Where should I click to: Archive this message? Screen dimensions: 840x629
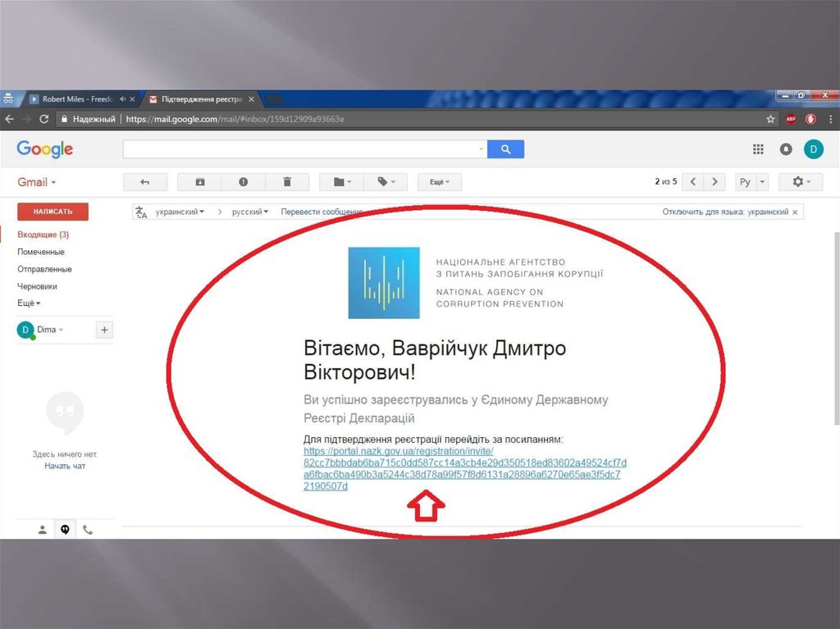(x=200, y=182)
